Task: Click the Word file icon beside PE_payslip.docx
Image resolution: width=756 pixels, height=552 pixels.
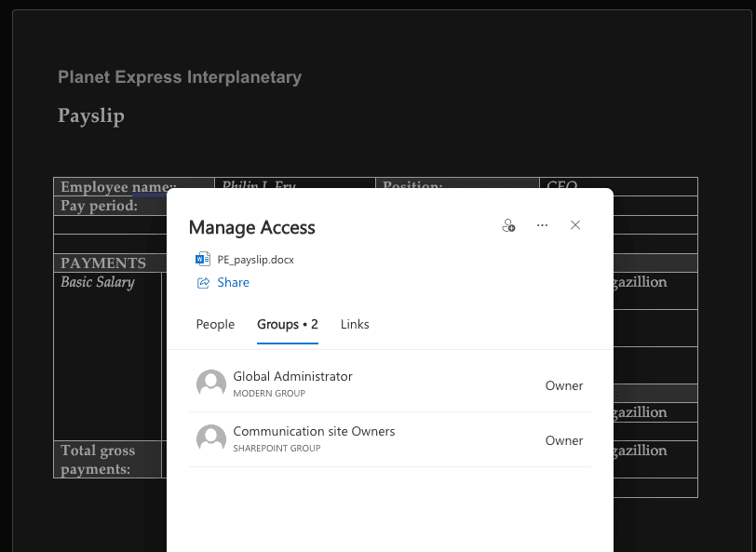Action: (202, 260)
